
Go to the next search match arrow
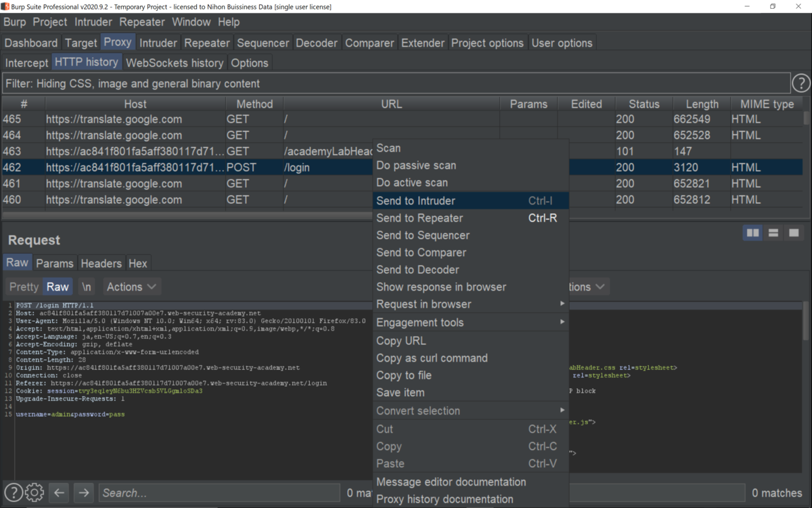click(83, 492)
